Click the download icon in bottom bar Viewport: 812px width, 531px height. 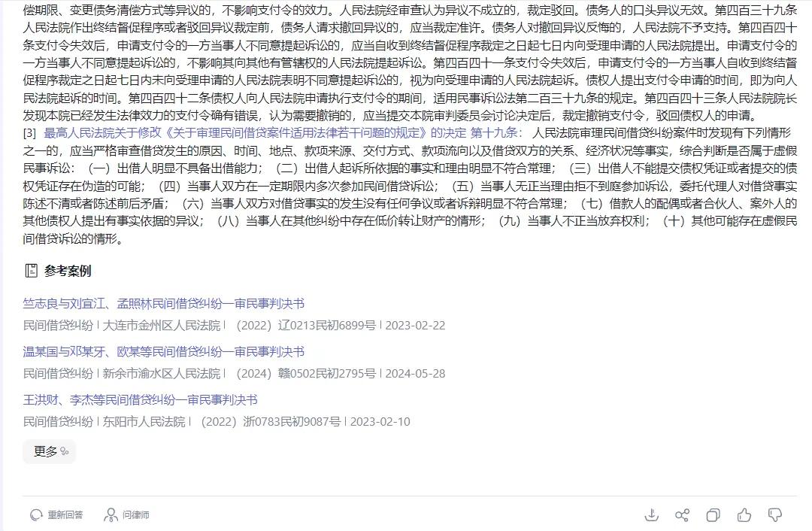pos(651,515)
